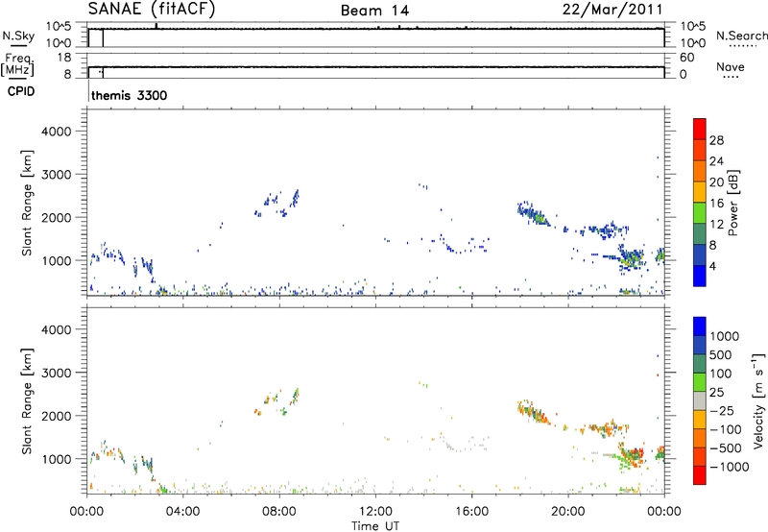Screen dimensions: 768x532
Task: Click the 'SANAE (fitACF)' title text
Action: coord(152,9)
